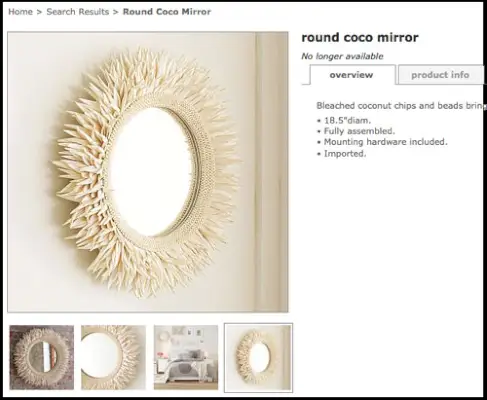This screenshot has height=400, width=487.
Task: Open the product info tab
Action: point(440,75)
